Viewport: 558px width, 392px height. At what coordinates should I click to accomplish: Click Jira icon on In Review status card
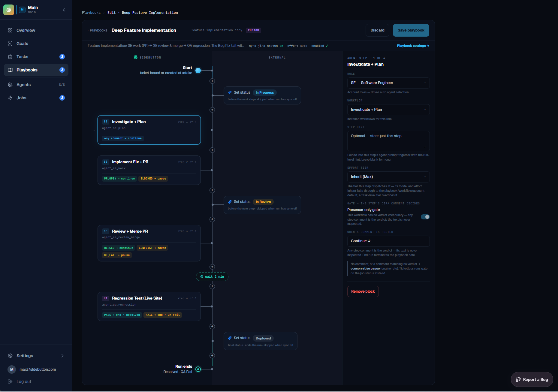pos(230,202)
